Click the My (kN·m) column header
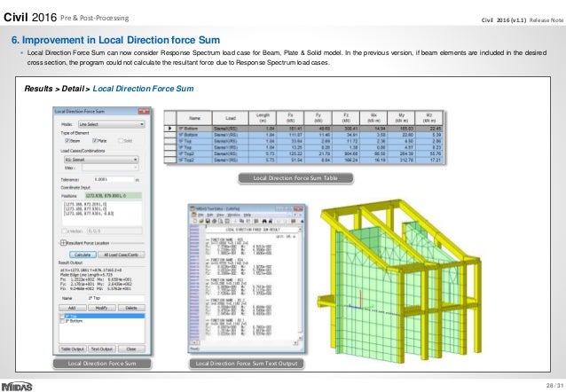 (401, 118)
